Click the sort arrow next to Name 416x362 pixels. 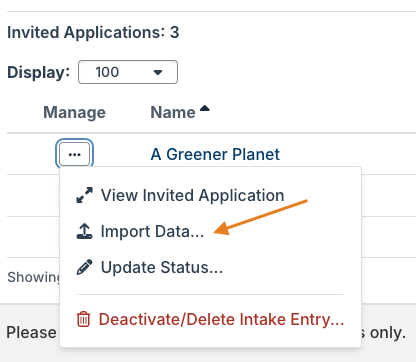[x=204, y=108]
